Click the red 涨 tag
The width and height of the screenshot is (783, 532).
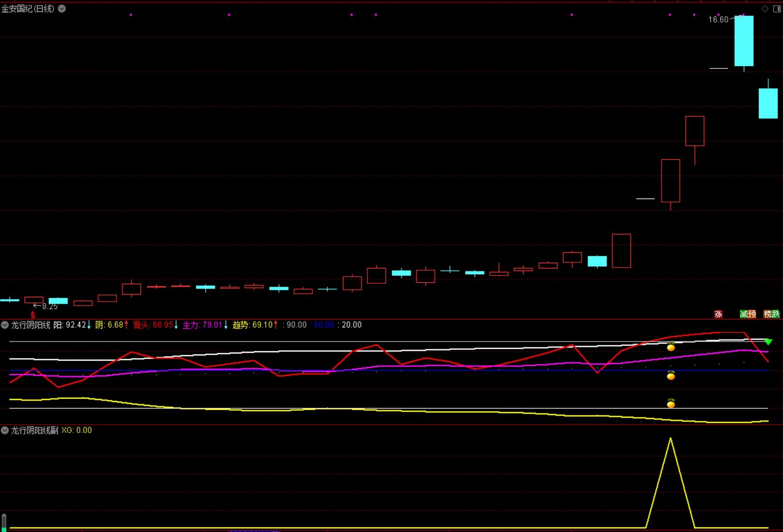718,314
